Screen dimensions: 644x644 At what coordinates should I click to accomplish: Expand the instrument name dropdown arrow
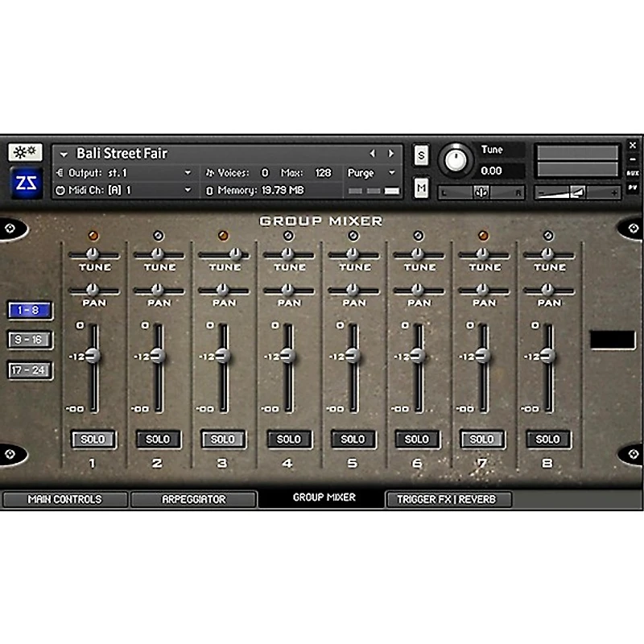pyautogui.click(x=64, y=155)
